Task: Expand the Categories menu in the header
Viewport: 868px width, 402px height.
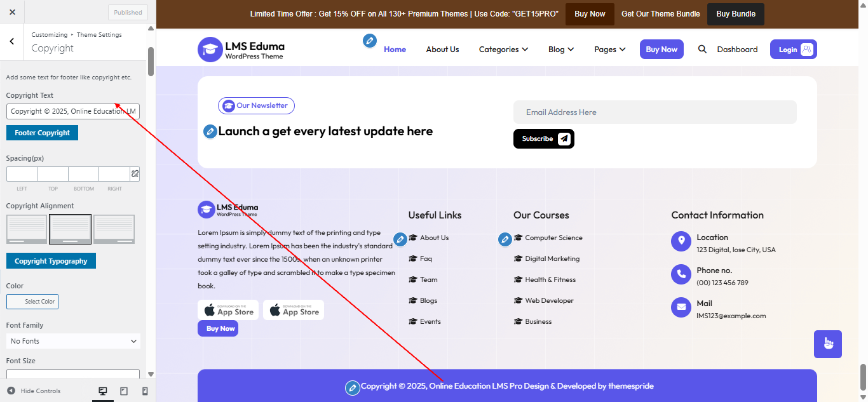Action: (503, 49)
